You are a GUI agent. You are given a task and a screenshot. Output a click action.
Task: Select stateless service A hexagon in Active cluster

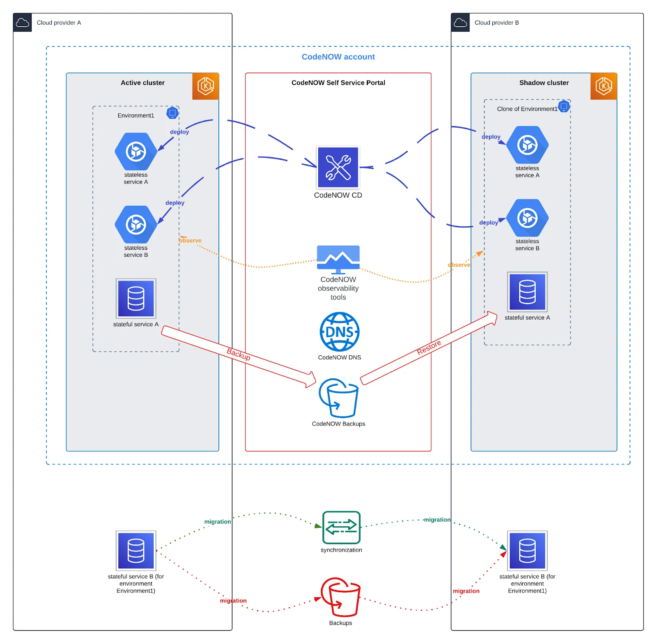tap(136, 152)
